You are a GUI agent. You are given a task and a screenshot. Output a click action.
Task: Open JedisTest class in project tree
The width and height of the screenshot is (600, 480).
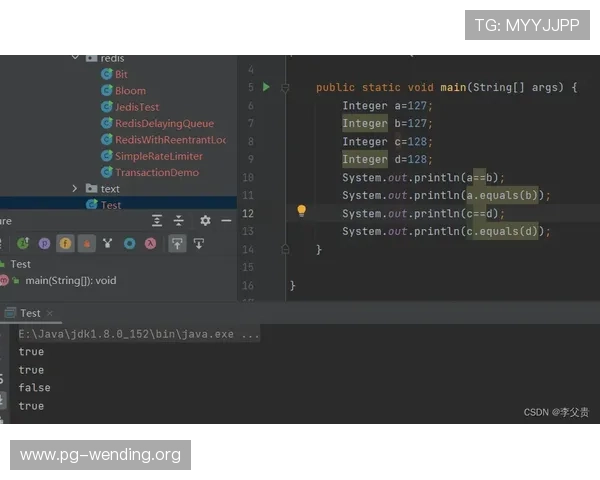137,107
